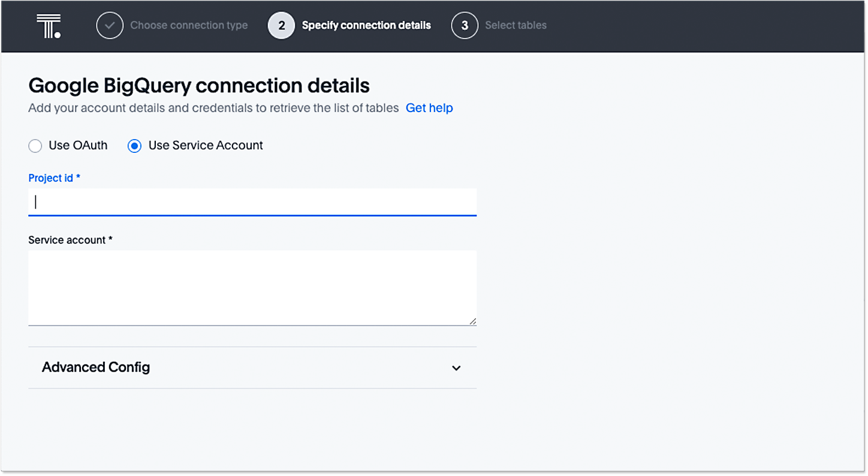Focus the Project id input field
The height and width of the screenshot is (476, 868).
pyautogui.click(x=252, y=202)
